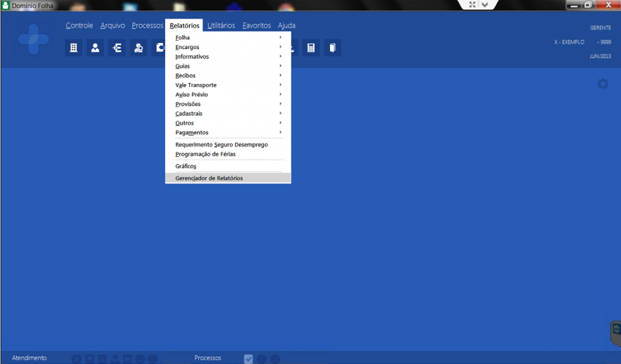
Task: Click the down chevron in the title bar tab
Action: pos(485,4)
